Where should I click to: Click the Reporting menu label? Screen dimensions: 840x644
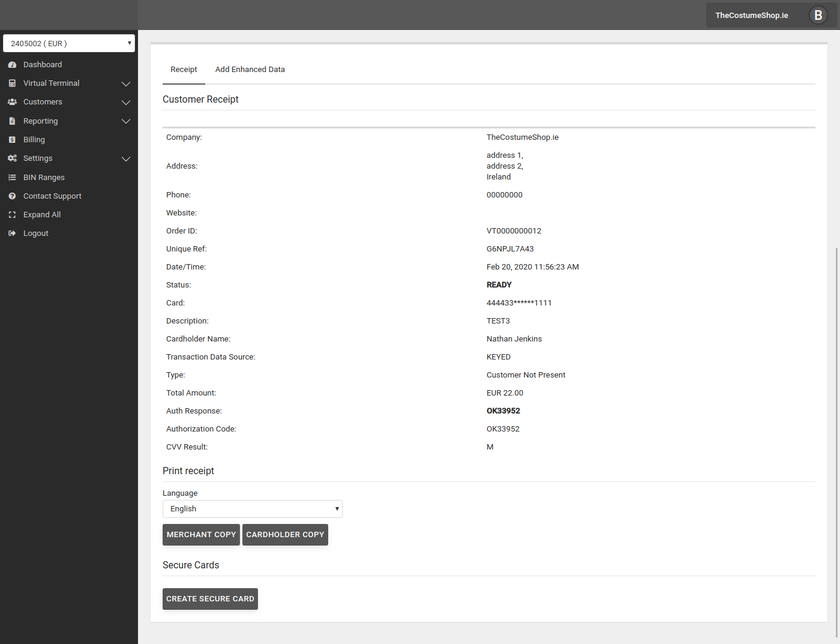pos(41,121)
